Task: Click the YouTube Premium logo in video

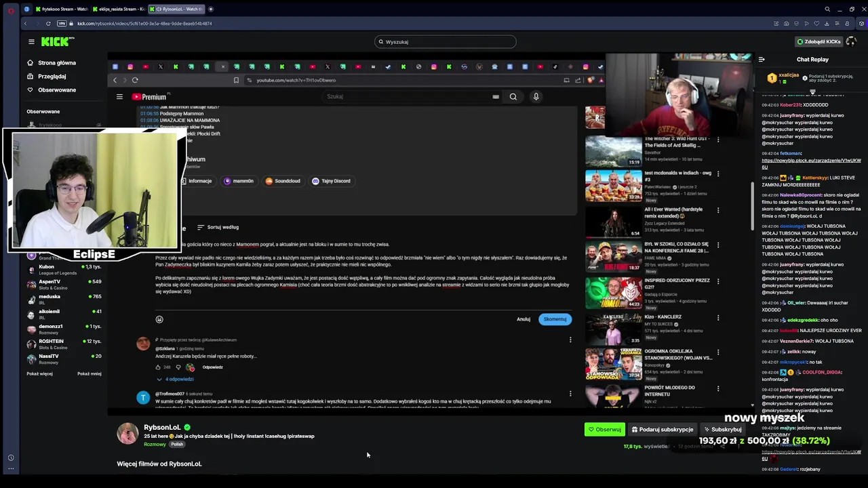Action: click(149, 96)
